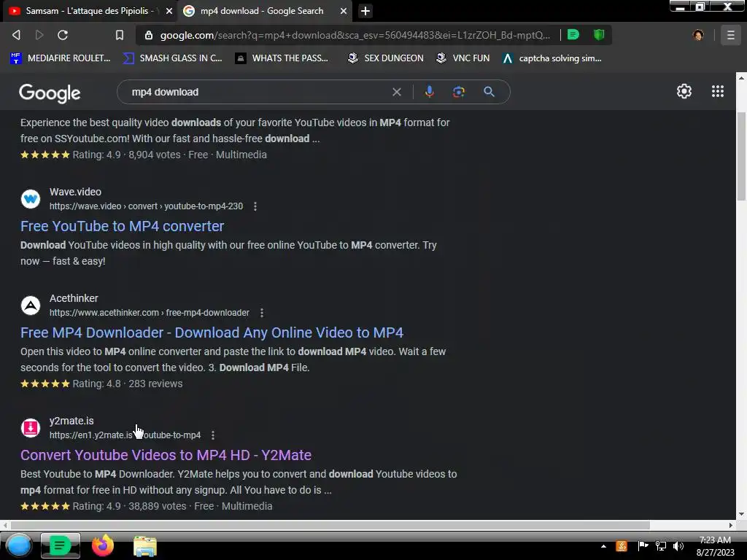The image size is (747, 560).
Task: Close the Samsam YouTube tab
Action: [x=169, y=11]
